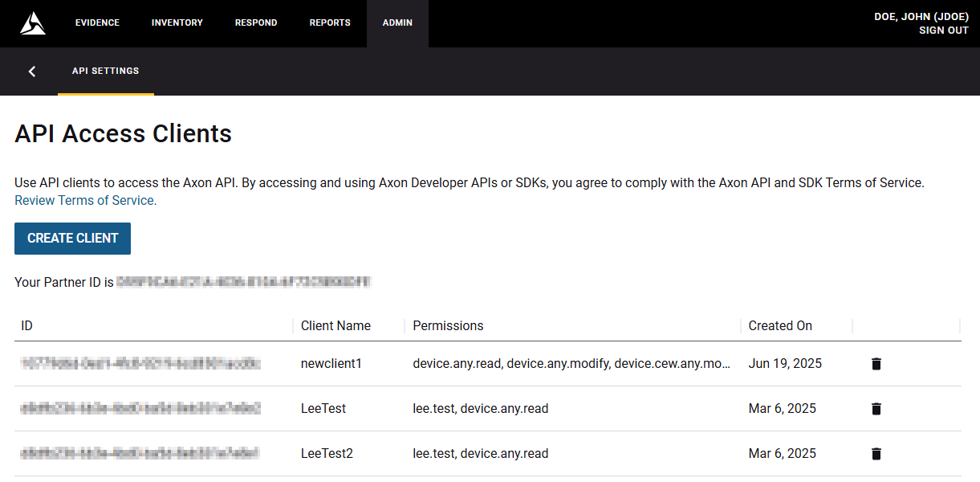Select the LeeTest client name cell

[x=323, y=409]
